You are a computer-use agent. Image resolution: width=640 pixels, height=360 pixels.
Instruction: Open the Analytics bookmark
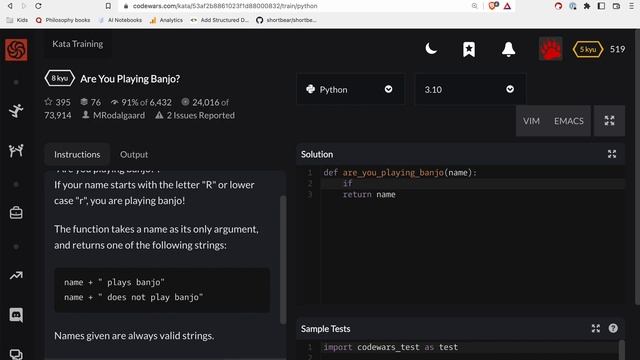(x=166, y=20)
